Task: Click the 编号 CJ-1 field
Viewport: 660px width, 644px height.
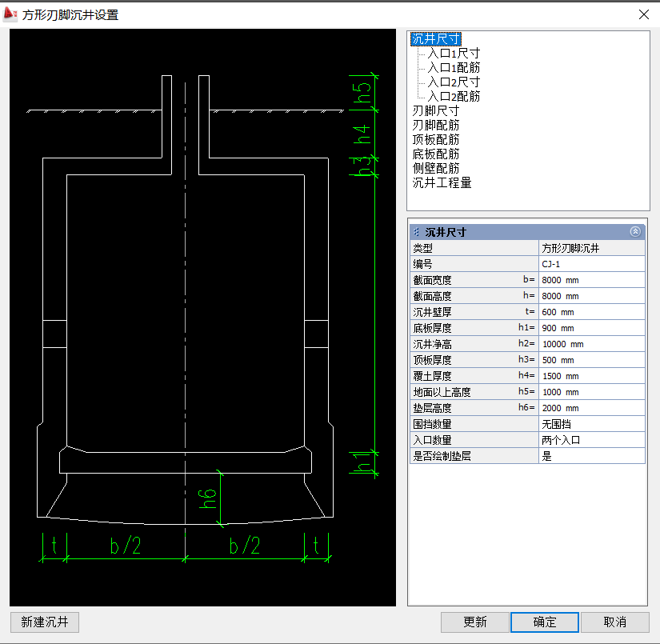Action: tap(592, 264)
